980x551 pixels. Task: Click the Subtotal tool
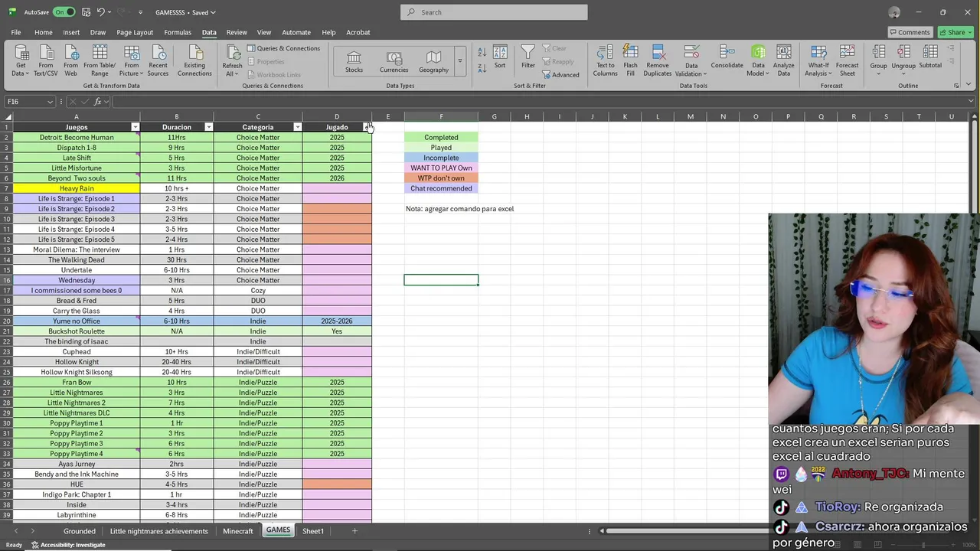coord(930,57)
